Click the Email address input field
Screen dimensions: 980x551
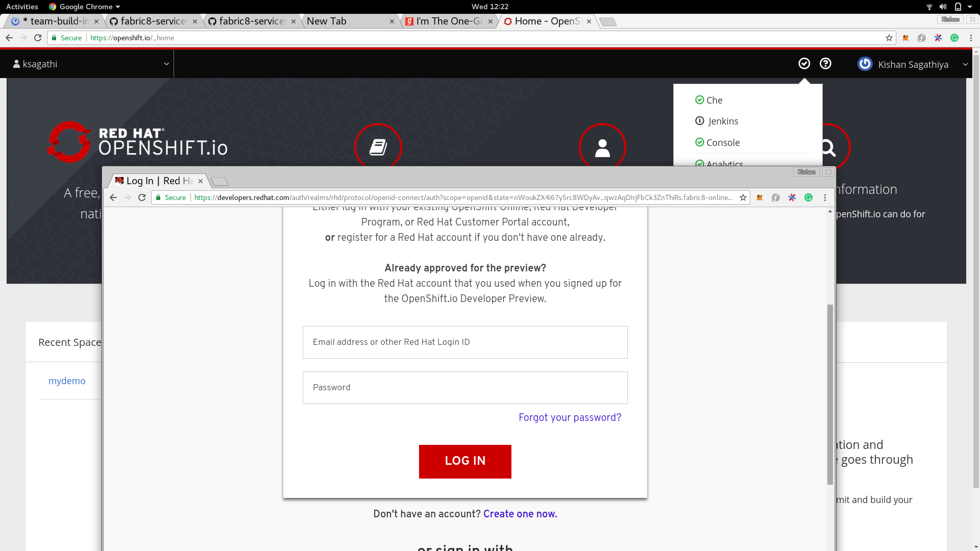point(464,342)
